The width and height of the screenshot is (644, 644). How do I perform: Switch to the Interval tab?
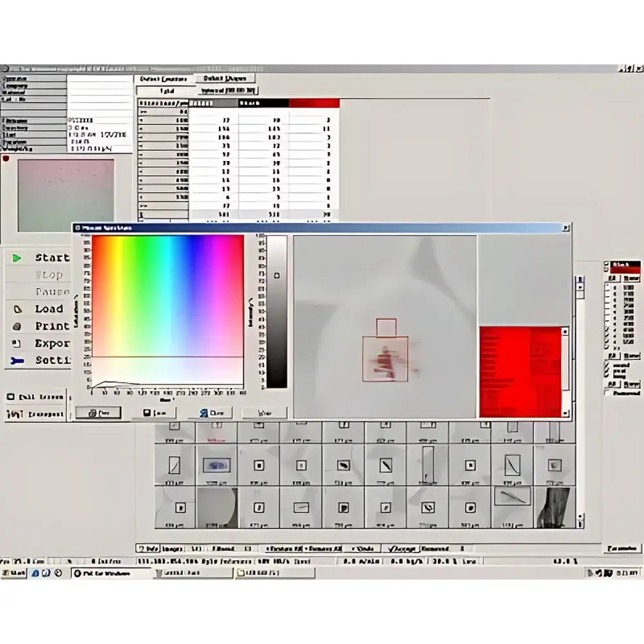point(227,91)
